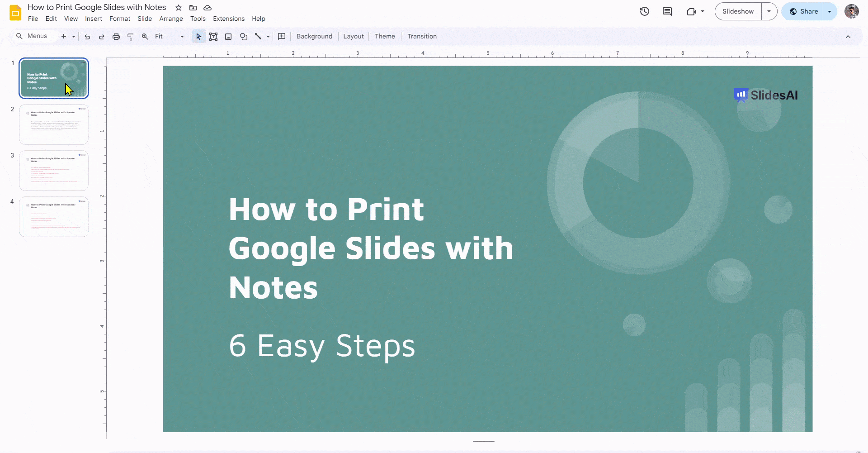
Task: Insert an image
Action: 228,36
